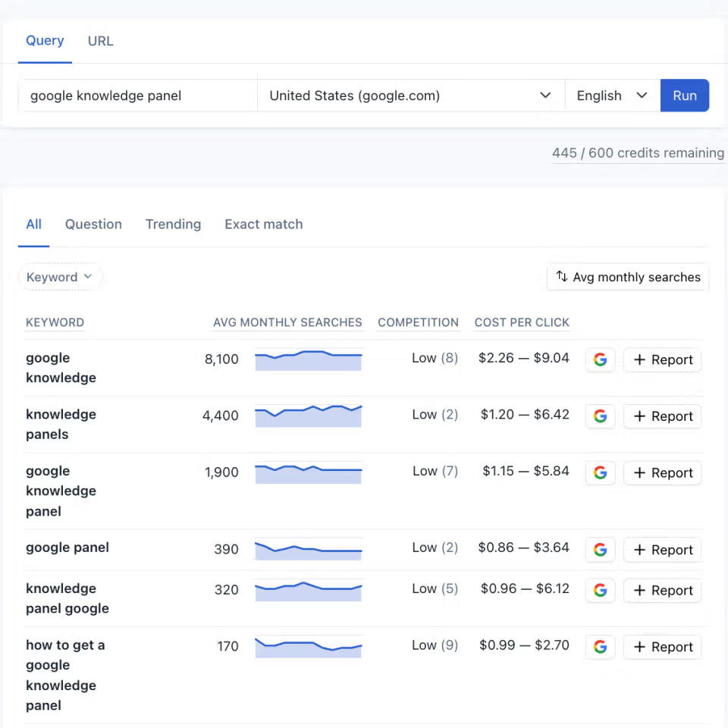Open the country dropdown United States (google.com)
The image size is (728, 728).
[410, 96]
